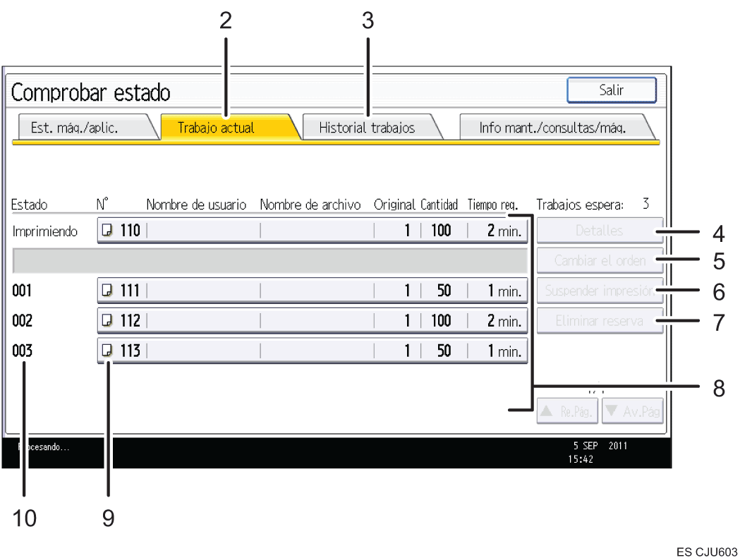
Task: Select waiting job 113 in position 003
Action: [x=312, y=351]
